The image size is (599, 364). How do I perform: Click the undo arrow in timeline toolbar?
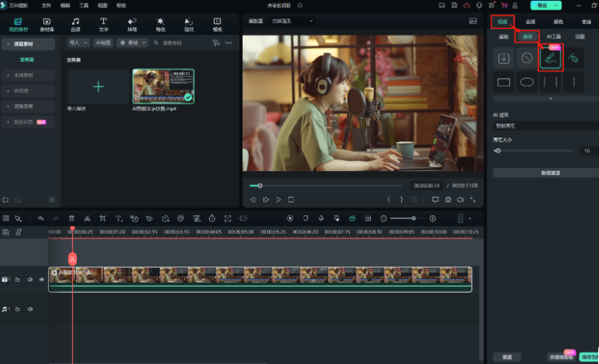click(x=40, y=218)
